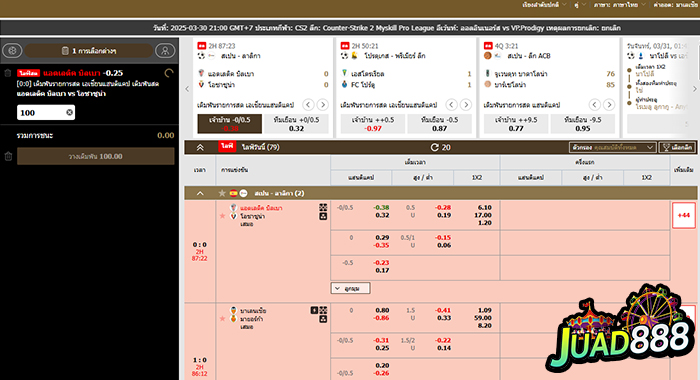The width and height of the screenshot is (700, 380).
Task: Toggle favorite star for Athletic Bilbao match
Action: 222,216
